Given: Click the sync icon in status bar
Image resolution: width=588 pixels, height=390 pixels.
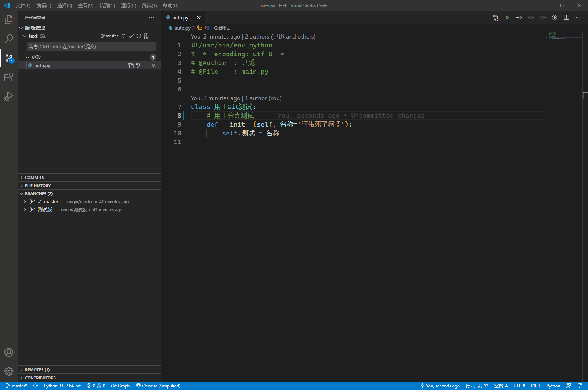Looking at the screenshot, I should 35,386.
